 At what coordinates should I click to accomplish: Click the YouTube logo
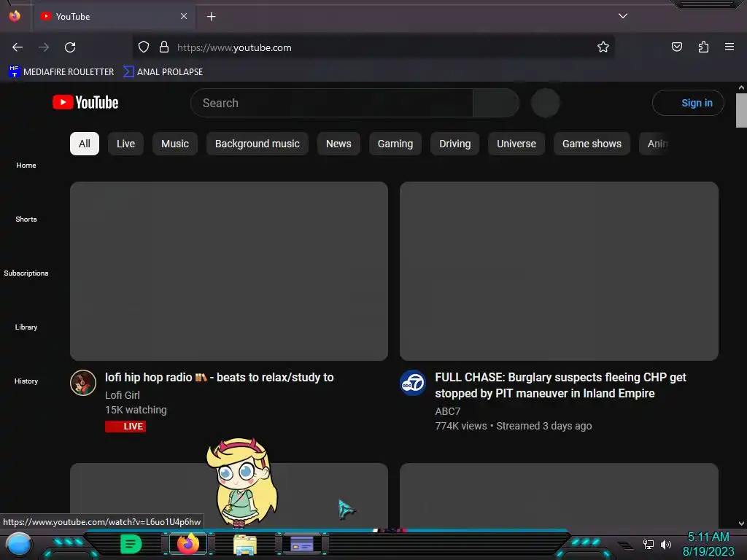pos(85,102)
